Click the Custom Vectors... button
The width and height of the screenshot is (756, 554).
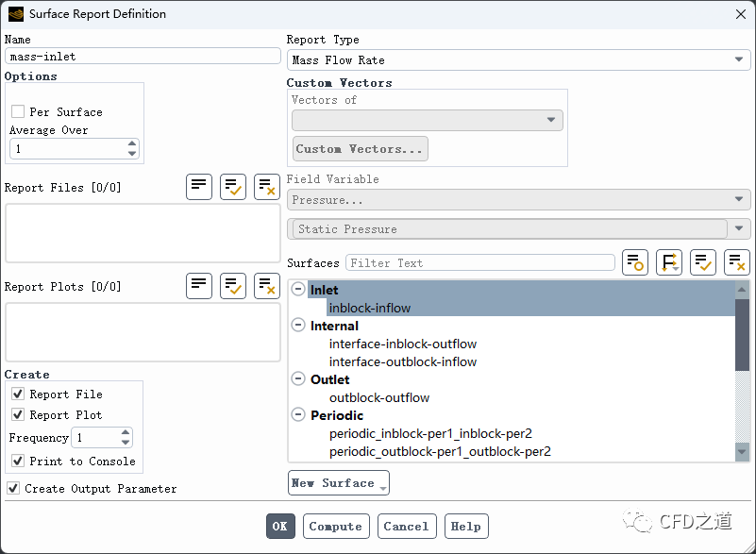click(360, 148)
